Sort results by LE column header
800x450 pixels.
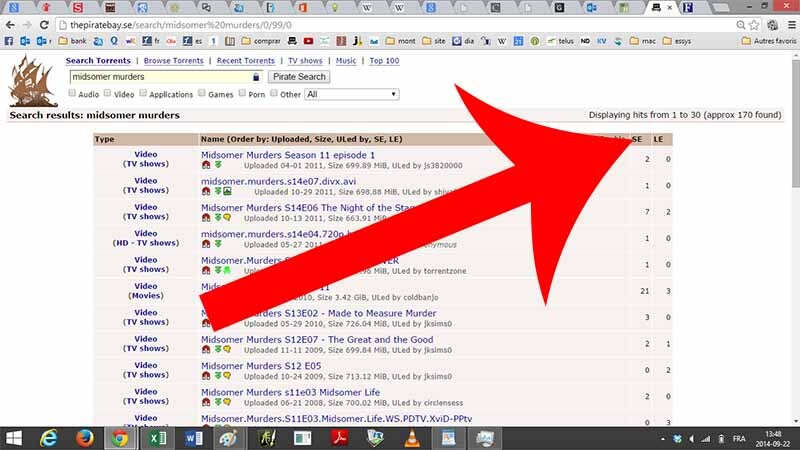(658, 139)
